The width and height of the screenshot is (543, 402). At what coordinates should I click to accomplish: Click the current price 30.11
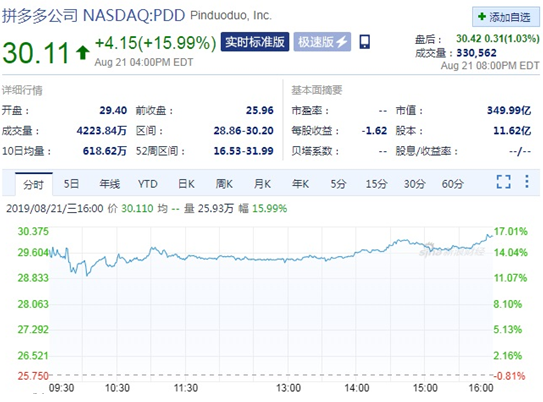pos(36,53)
